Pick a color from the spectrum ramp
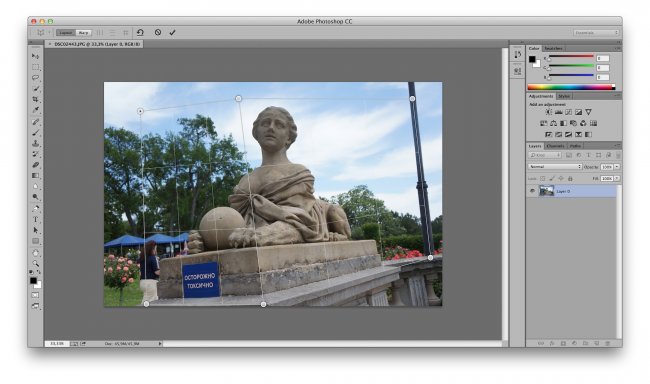The width and height of the screenshot is (650, 384). 571,87
